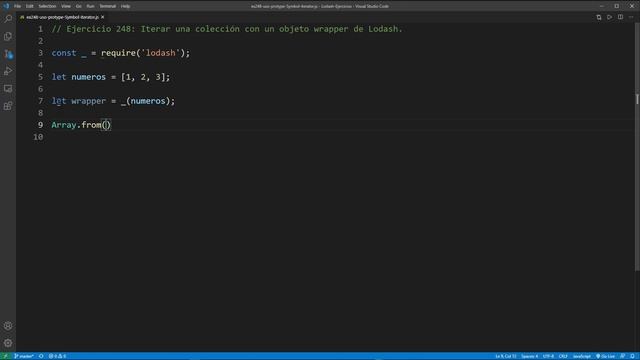The image size is (640, 360).
Task: Open the Run and Debug view
Action: 8,71
